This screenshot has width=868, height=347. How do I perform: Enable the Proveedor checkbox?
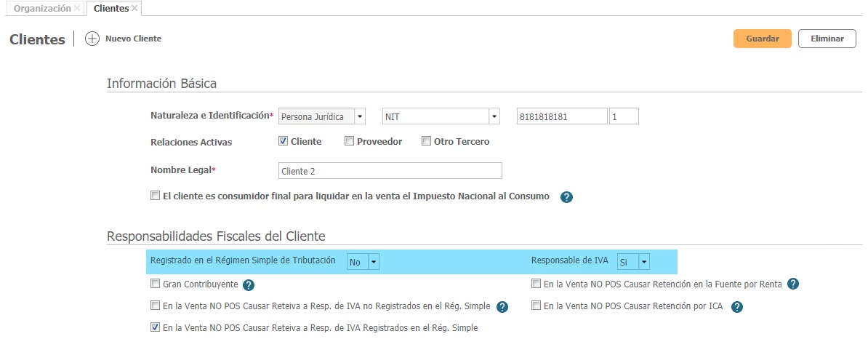coord(349,141)
